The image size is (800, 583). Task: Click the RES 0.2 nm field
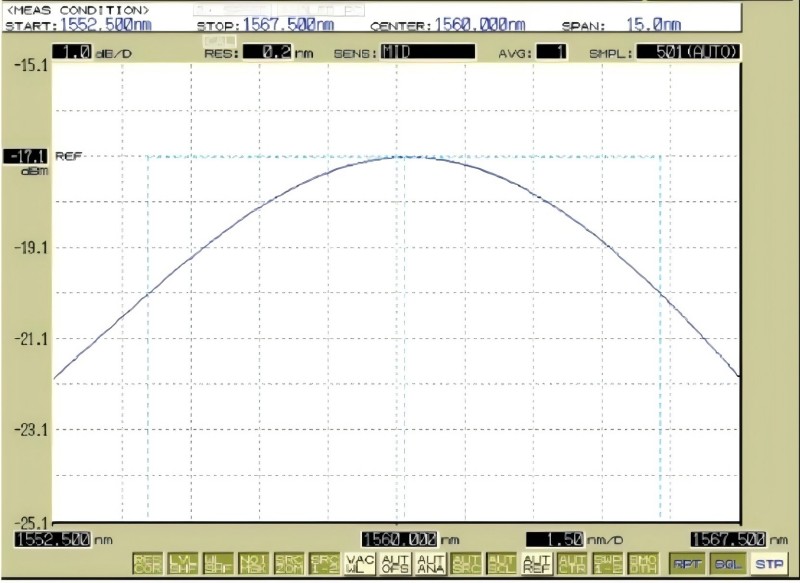pos(268,52)
